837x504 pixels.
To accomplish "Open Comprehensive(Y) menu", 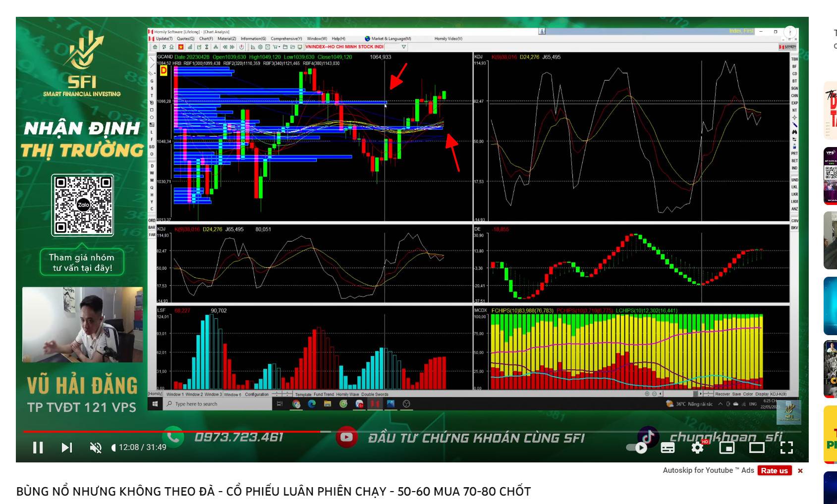I will coord(286,39).
